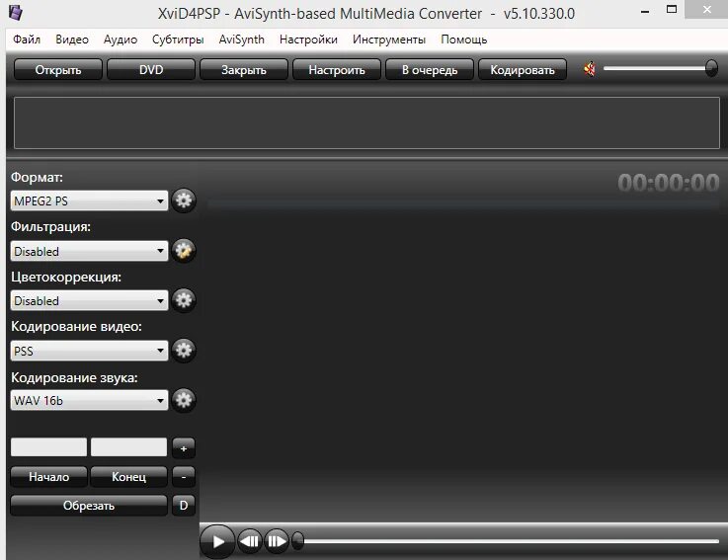The image size is (728, 560).
Task: Set trim end with Конец button
Action: 128,476
